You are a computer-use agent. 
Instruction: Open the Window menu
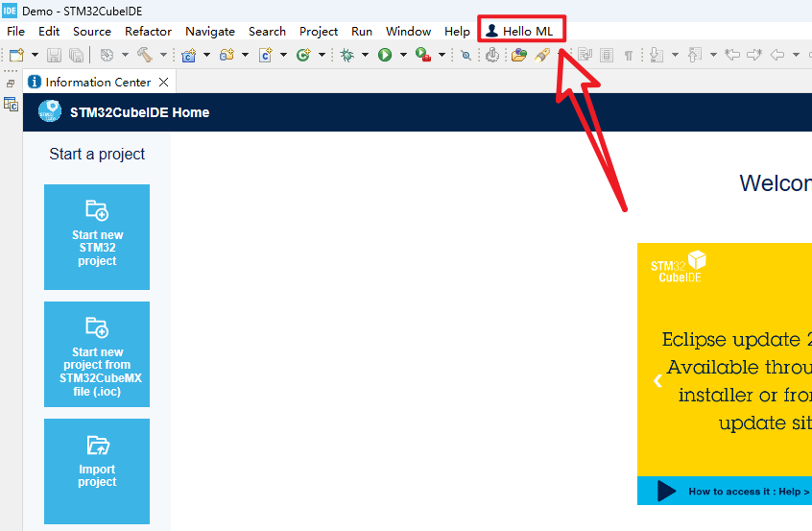(408, 31)
